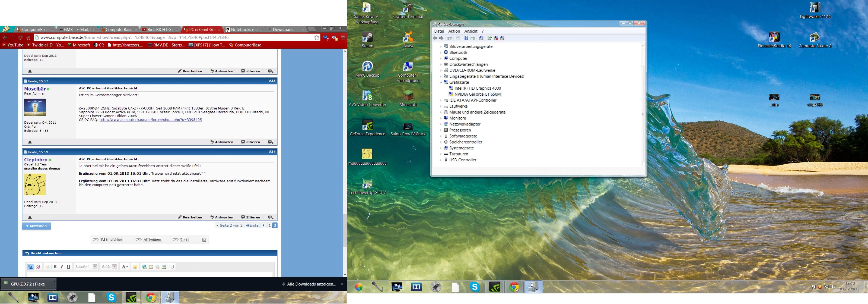Switch to the Downloads browser tab
The image size is (868, 304).
pyautogui.click(x=283, y=29)
